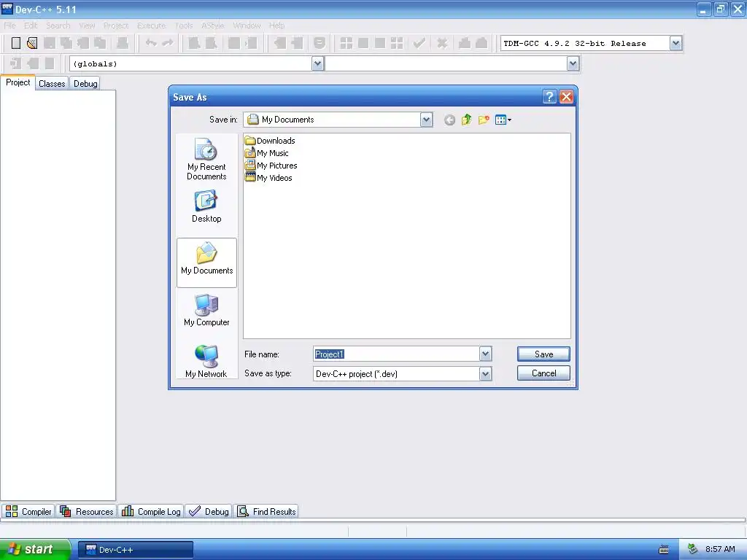Viewport: 747px width, 560px height.
Task: Close the Save As dialog
Action: pos(566,97)
